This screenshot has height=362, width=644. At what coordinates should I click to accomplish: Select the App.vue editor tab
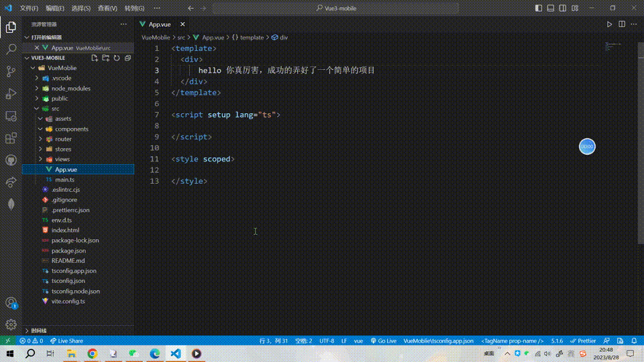[x=160, y=24]
